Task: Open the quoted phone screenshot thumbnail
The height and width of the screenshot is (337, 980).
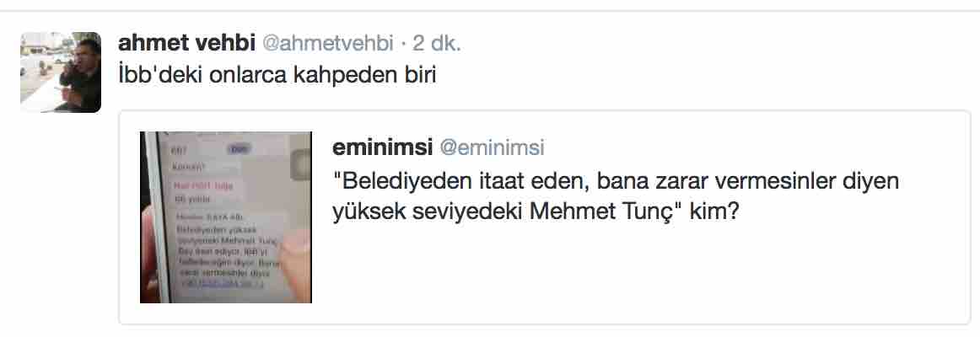Action: coord(226,217)
